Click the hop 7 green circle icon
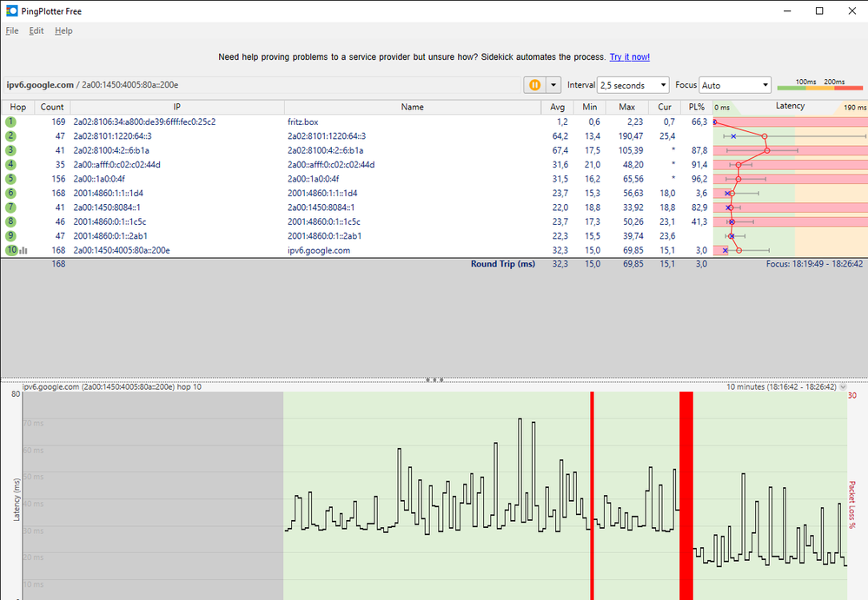The height and width of the screenshot is (600, 868). click(x=11, y=208)
